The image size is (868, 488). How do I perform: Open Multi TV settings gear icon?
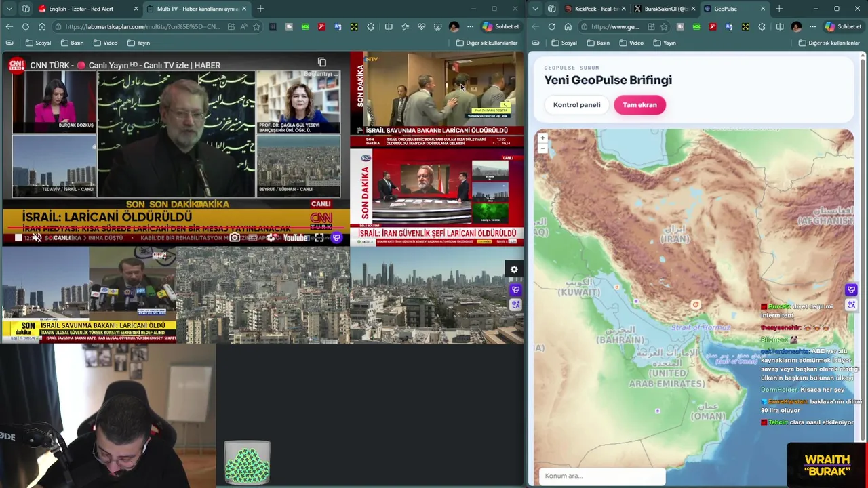click(x=514, y=270)
